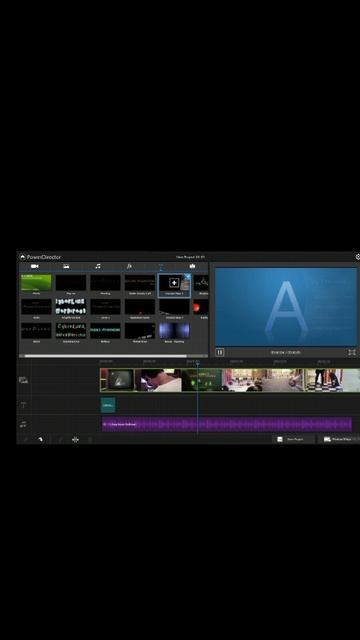Click the template library horizontal scrollbar
This screenshot has height=640, width=360.
[105, 356]
